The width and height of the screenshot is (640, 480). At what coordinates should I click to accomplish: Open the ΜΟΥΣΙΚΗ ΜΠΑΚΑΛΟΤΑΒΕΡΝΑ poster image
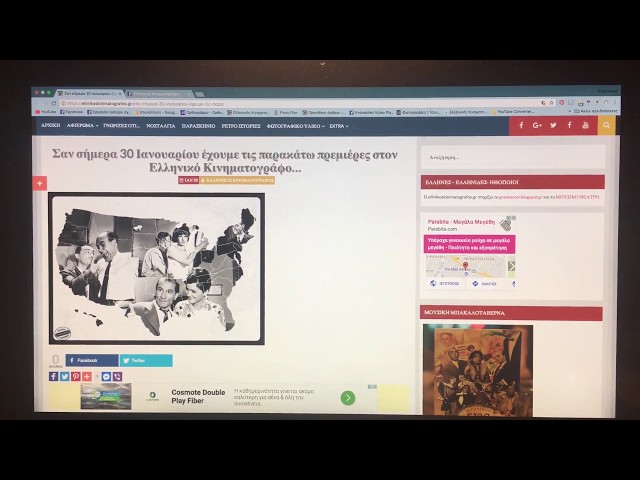pos(478,371)
